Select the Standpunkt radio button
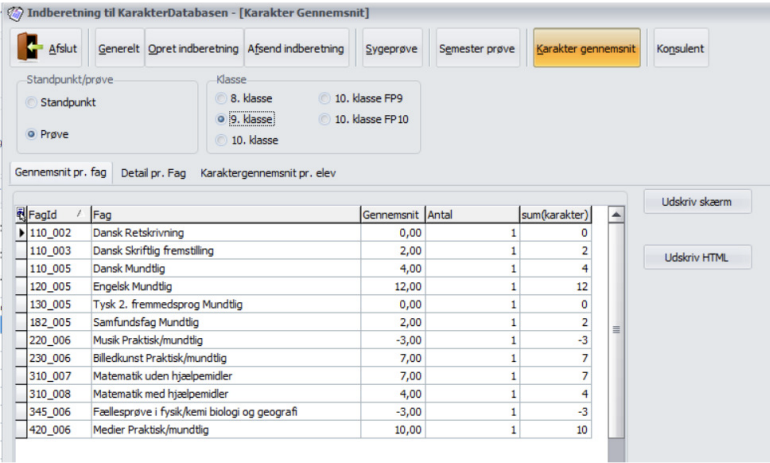770x463 pixels. coord(31,102)
